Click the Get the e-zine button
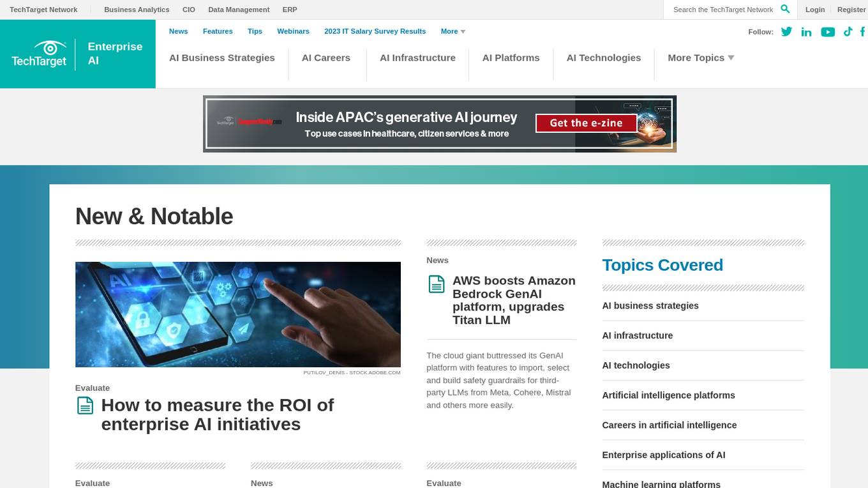The height and width of the screenshot is (488, 868). pyautogui.click(x=586, y=123)
